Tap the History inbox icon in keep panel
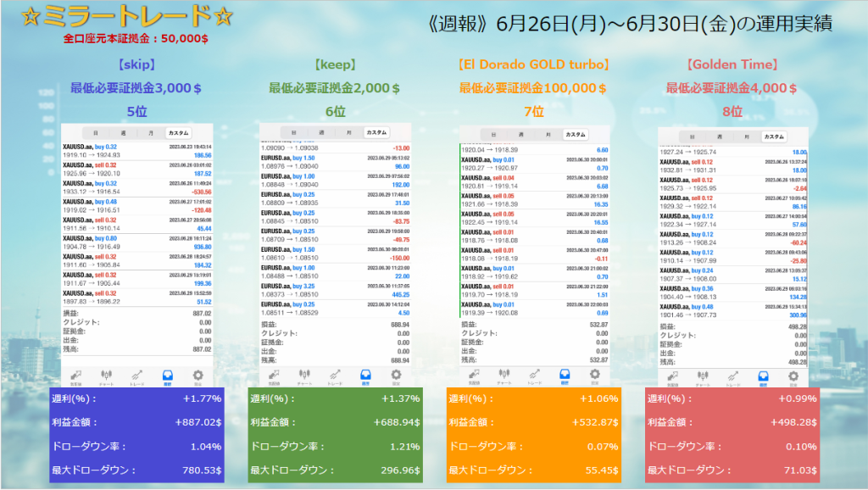This screenshot has width=868, height=490. click(366, 374)
